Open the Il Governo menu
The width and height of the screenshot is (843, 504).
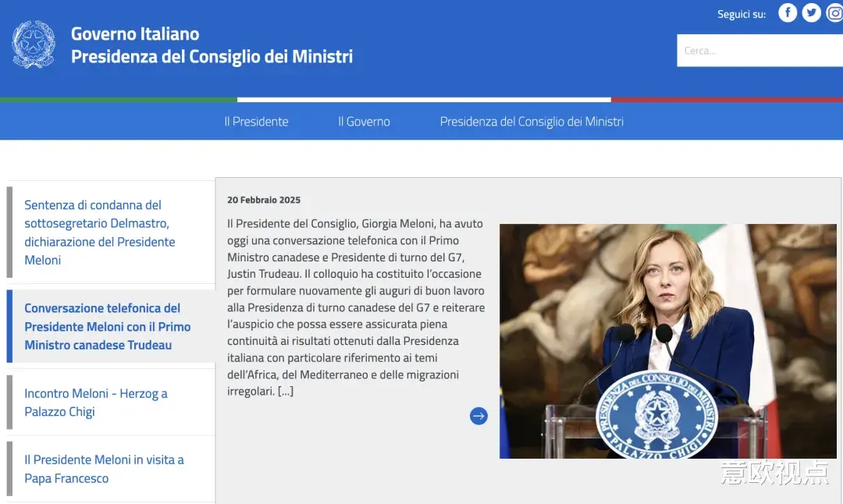coord(364,122)
